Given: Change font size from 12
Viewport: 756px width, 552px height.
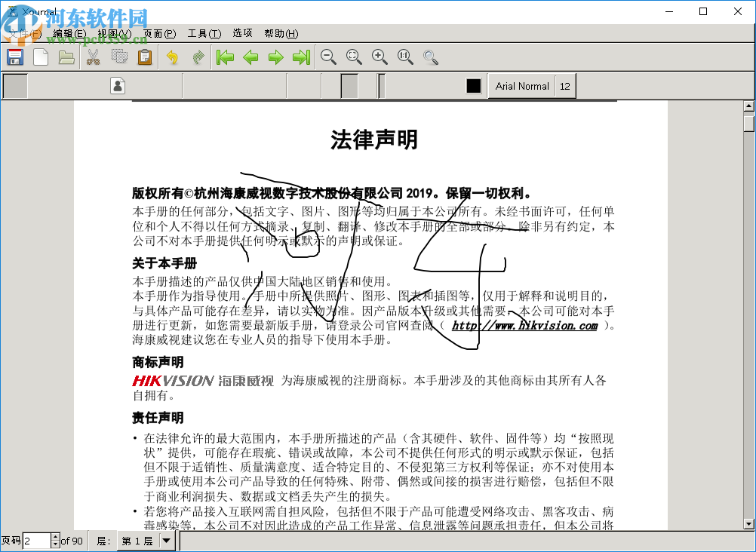Looking at the screenshot, I should click(x=565, y=86).
